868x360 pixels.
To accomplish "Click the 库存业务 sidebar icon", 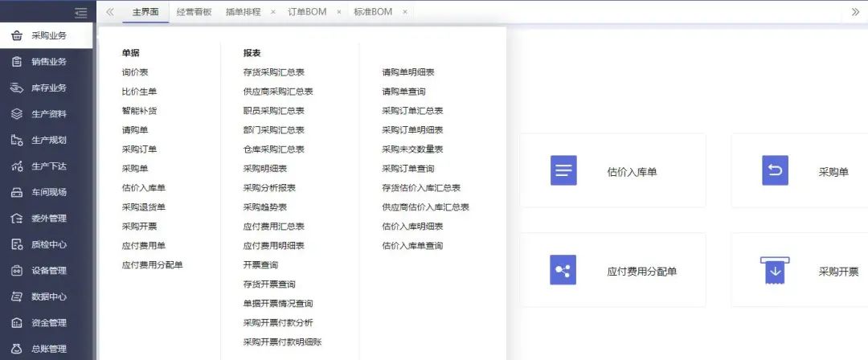I will 16,88.
